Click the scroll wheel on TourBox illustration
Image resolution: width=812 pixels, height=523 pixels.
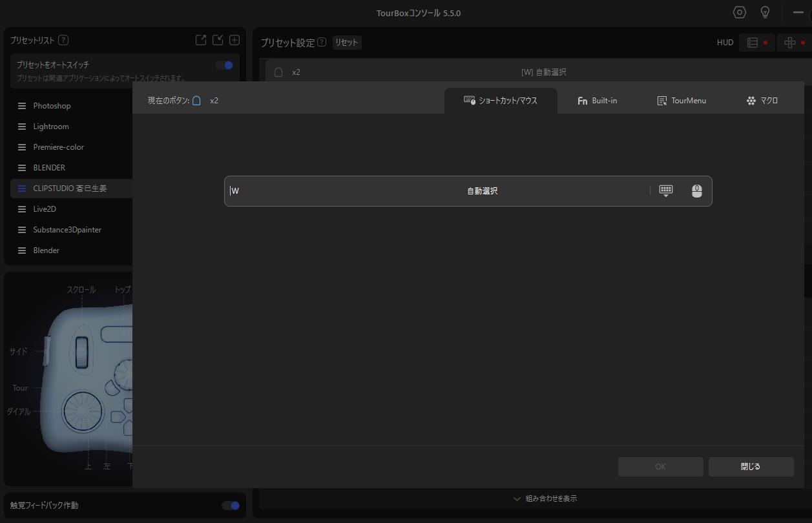tap(81, 351)
